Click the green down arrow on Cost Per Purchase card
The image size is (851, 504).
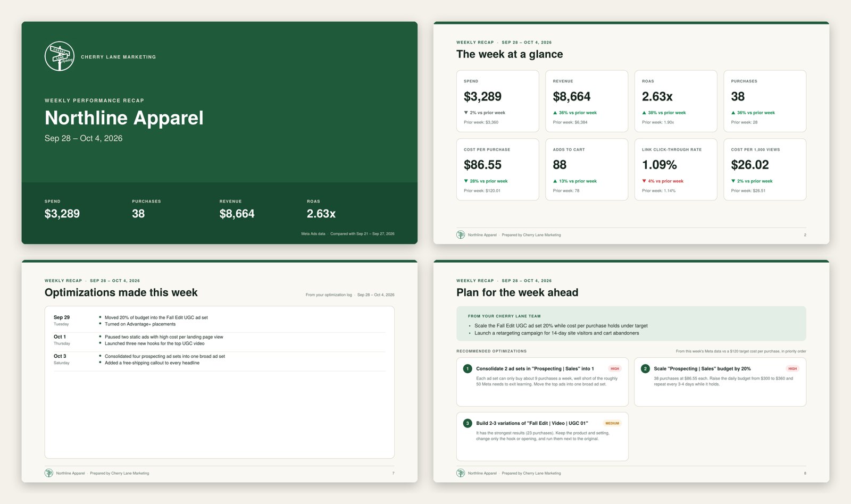click(x=466, y=181)
